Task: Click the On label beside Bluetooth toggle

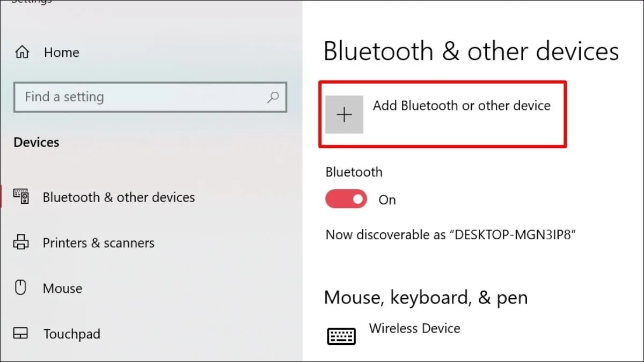Action: (387, 200)
